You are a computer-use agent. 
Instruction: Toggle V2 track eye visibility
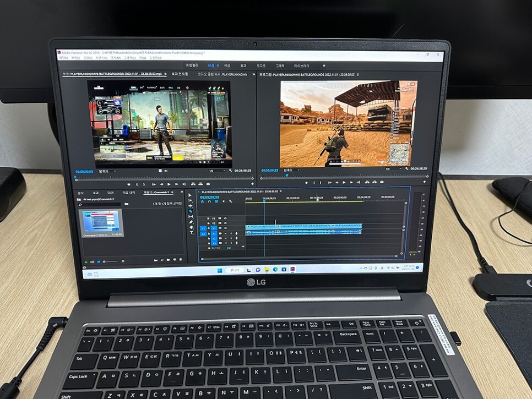pos(225,223)
